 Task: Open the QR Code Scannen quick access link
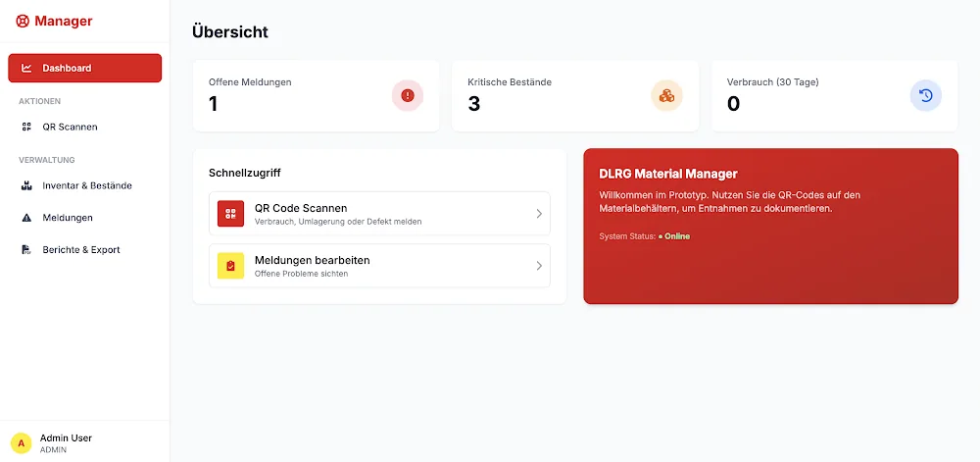tap(379, 213)
